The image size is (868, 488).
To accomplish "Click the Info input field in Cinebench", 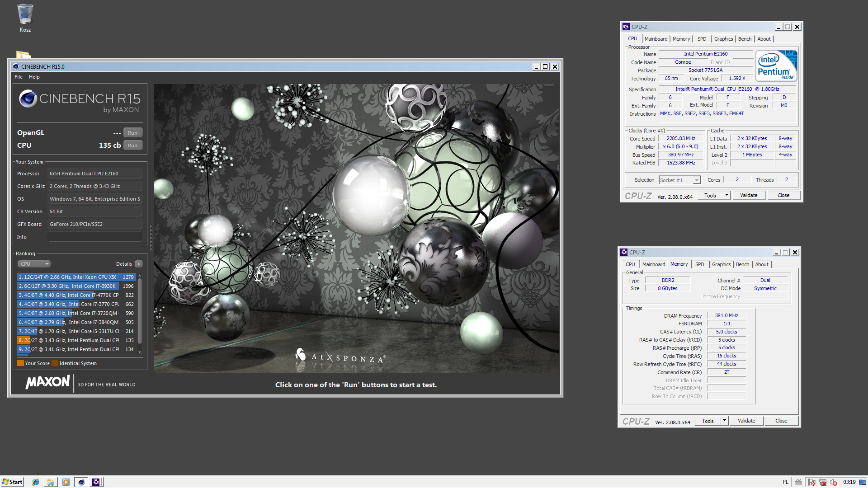I will click(x=95, y=237).
